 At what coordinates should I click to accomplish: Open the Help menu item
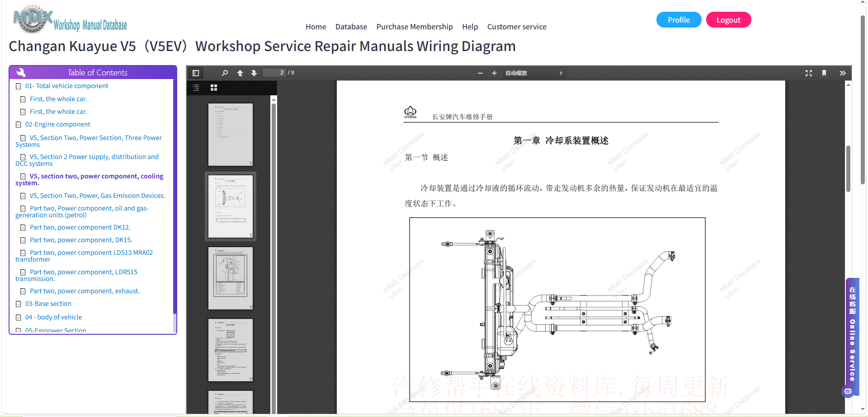click(470, 27)
